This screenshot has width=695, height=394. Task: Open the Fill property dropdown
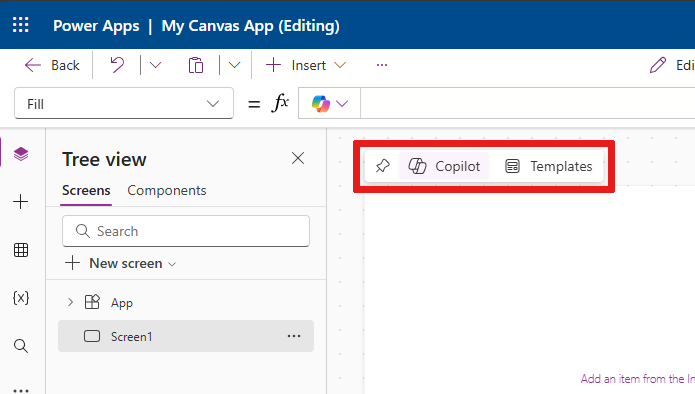(x=124, y=104)
